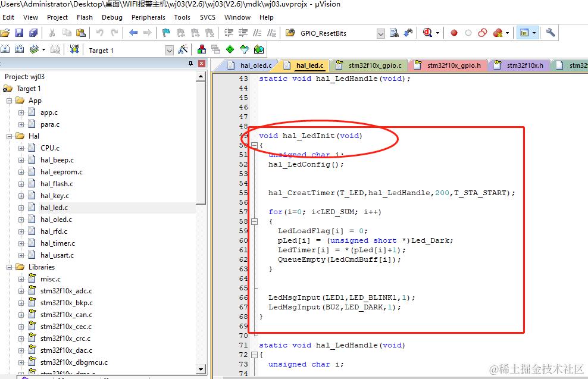Open the Project Window button dropdown arrow
Viewport: 588px width, 379px height.
pyautogui.click(x=534, y=33)
